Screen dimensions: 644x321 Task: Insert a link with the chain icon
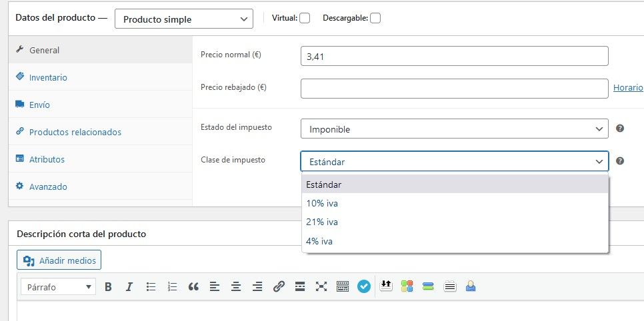pos(279,286)
